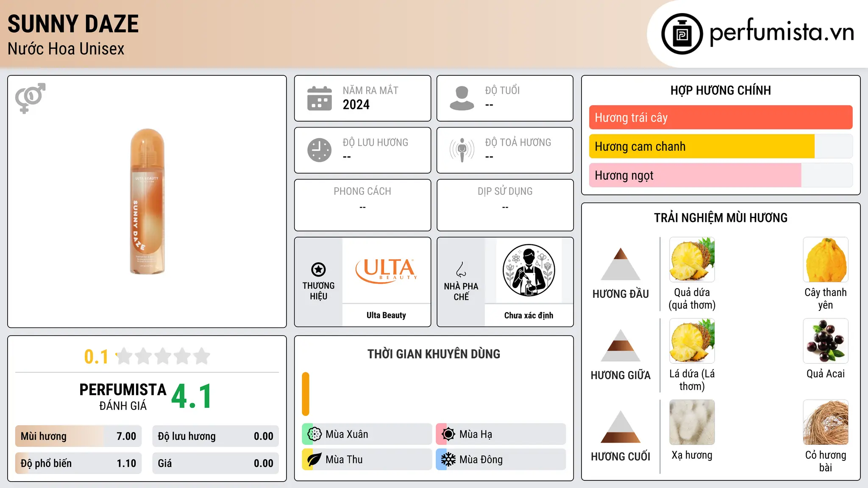
Task: Click the Ulta Beauty logo
Action: 386,270
